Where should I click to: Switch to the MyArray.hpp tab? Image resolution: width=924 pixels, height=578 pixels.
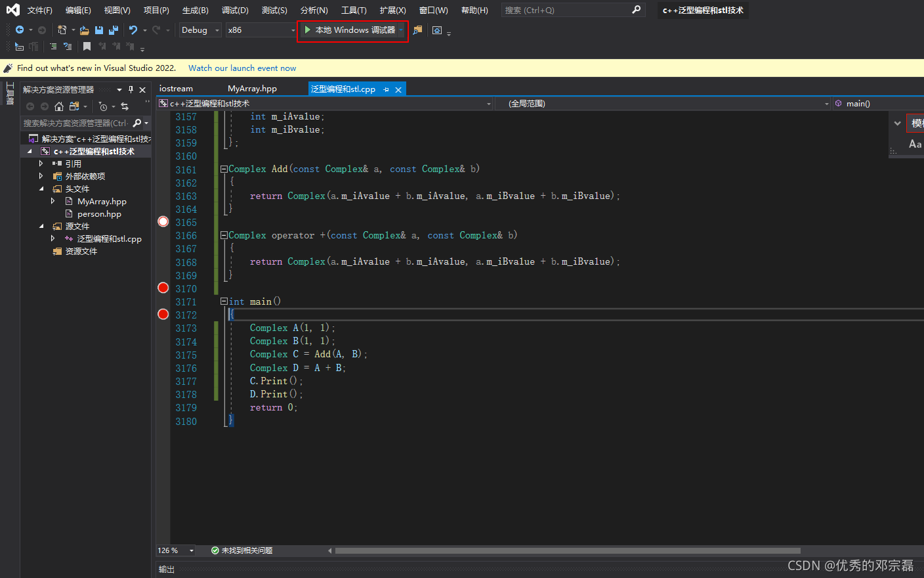pos(252,89)
